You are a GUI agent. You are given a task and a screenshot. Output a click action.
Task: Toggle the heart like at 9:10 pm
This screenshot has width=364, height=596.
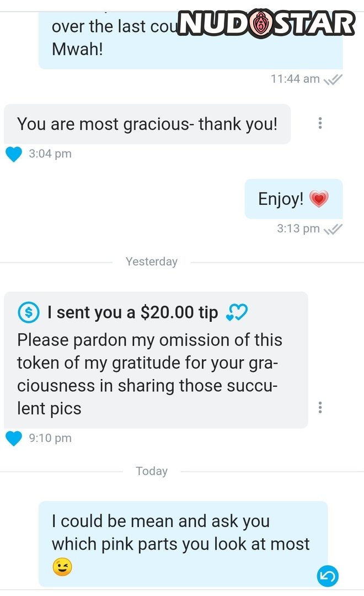tap(14, 438)
